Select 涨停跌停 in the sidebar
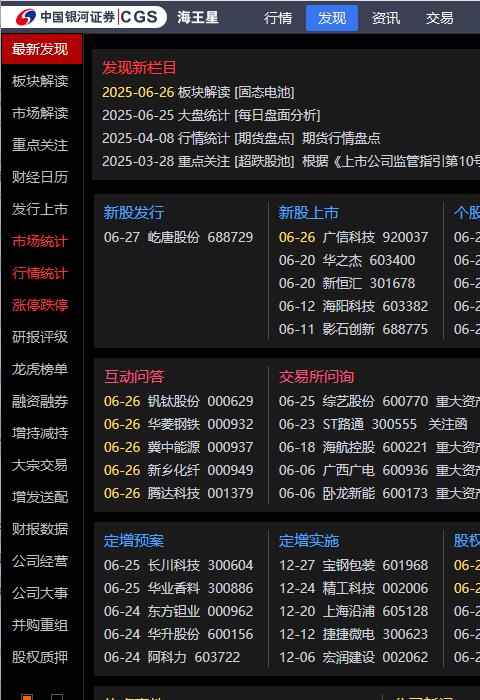 (40, 305)
